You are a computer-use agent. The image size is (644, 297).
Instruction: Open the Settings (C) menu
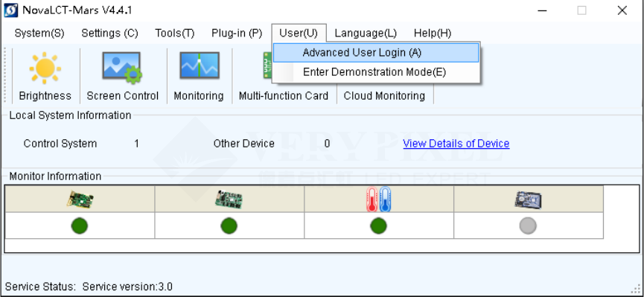pyautogui.click(x=109, y=33)
